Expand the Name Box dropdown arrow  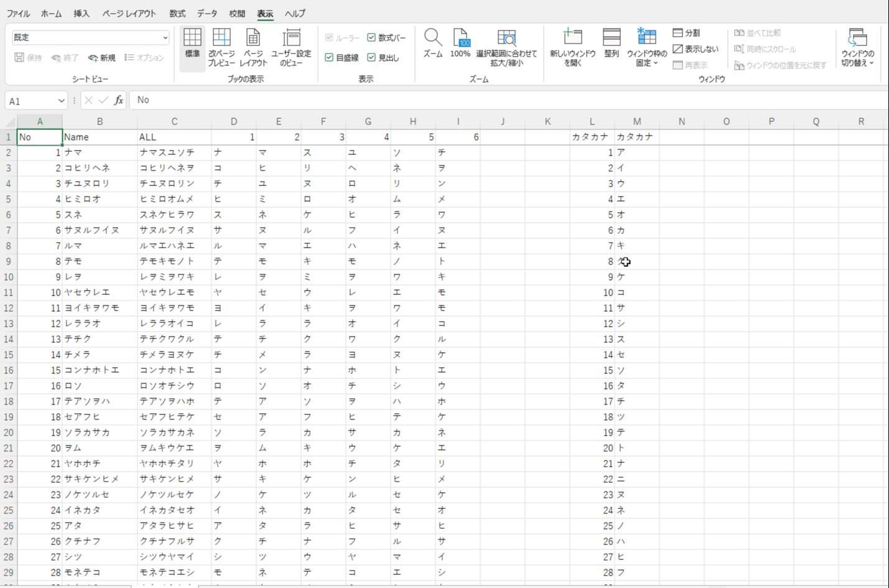click(61, 100)
